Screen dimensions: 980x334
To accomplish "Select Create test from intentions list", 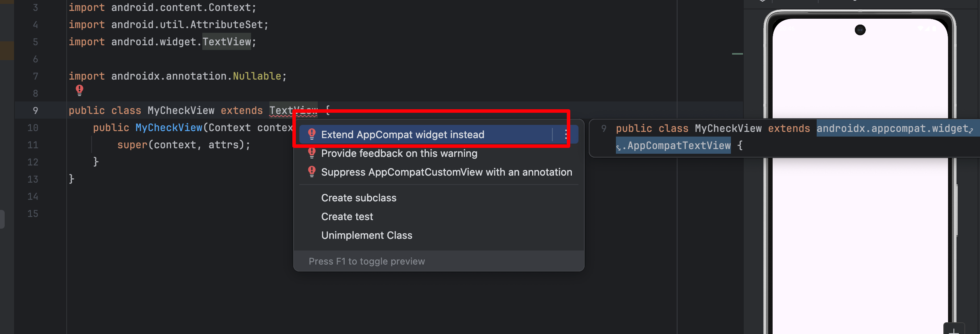I will tap(347, 217).
